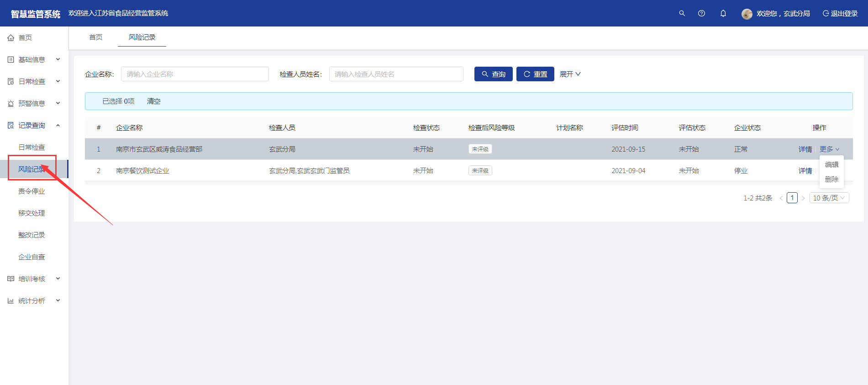Focus the 企业名称 input field
This screenshot has width=868, height=385.
(x=195, y=74)
